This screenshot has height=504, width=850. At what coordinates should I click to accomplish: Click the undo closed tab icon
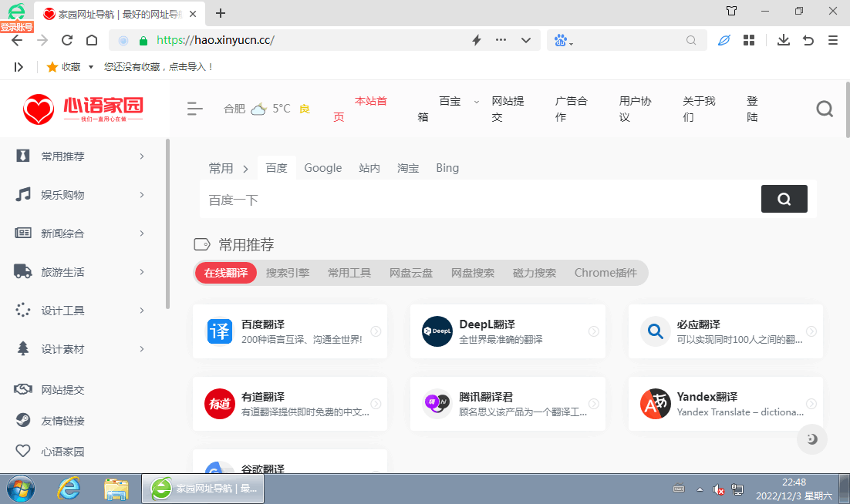[808, 40]
